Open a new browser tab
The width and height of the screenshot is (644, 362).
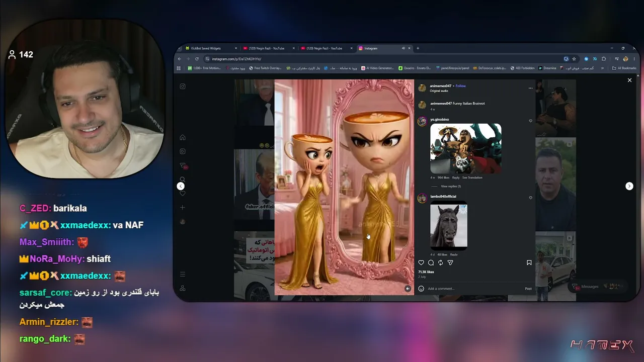pyautogui.click(x=418, y=48)
